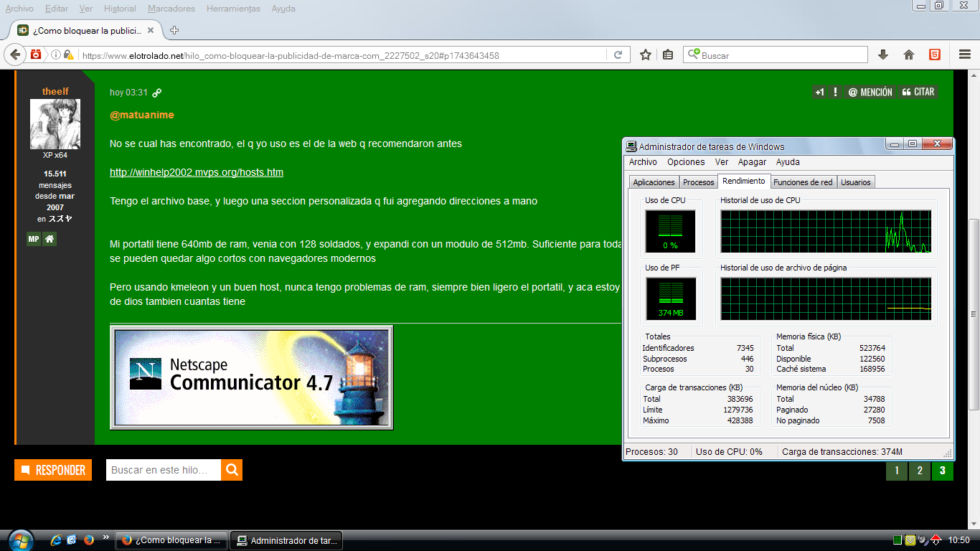Launch Internet Explorer from Quick Launch
Viewport: 980px width, 551px height.
click(56, 540)
